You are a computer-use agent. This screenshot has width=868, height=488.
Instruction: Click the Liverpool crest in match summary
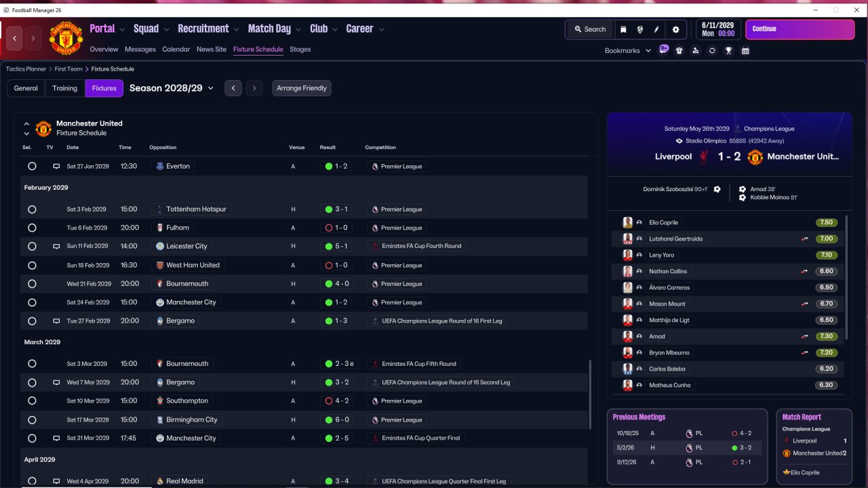click(x=704, y=157)
